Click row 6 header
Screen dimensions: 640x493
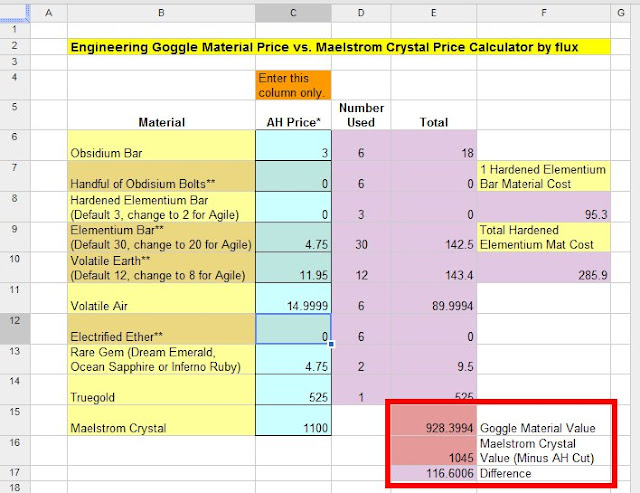coord(15,145)
